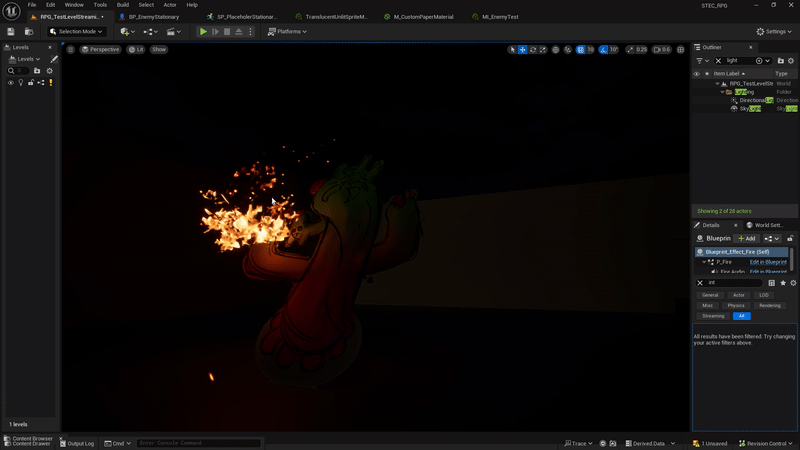This screenshot has width=800, height=450.
Task: Open the Add content to project menu
Action: pyautogui.click(x=127, y=32)
